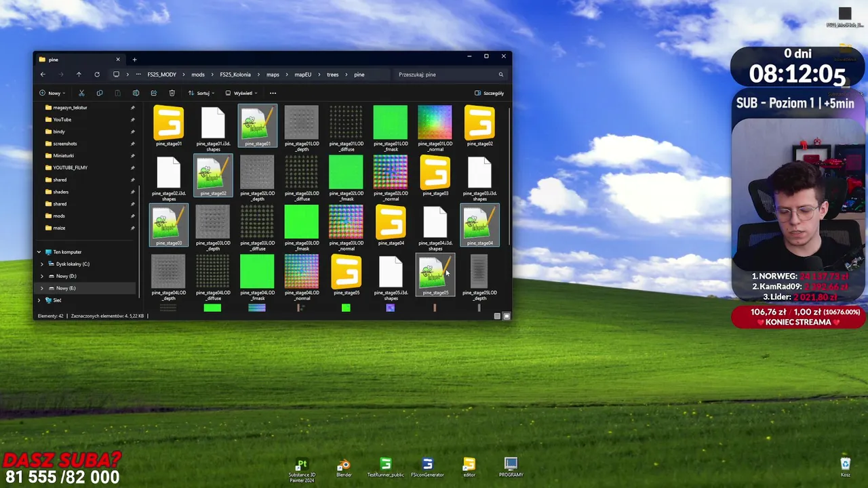The height and width of the screenshot is (488, 868).
Task: Go up one folder level
Action: [79, 75]
